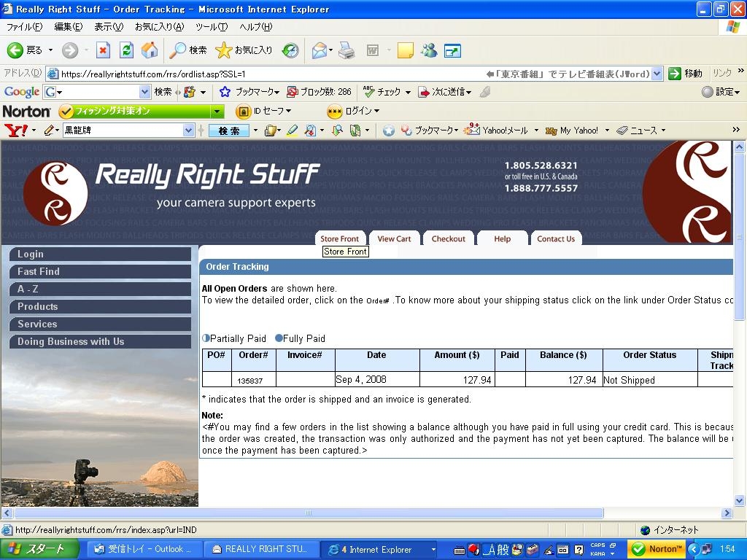Click the My Yahoo! toolbar icon
Viewport: 747px width, 560px height.
point(551,131)
